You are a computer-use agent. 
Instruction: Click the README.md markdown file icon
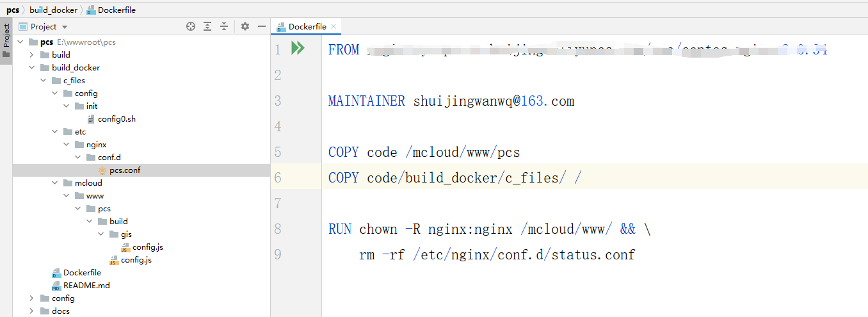tap(56, 286)
